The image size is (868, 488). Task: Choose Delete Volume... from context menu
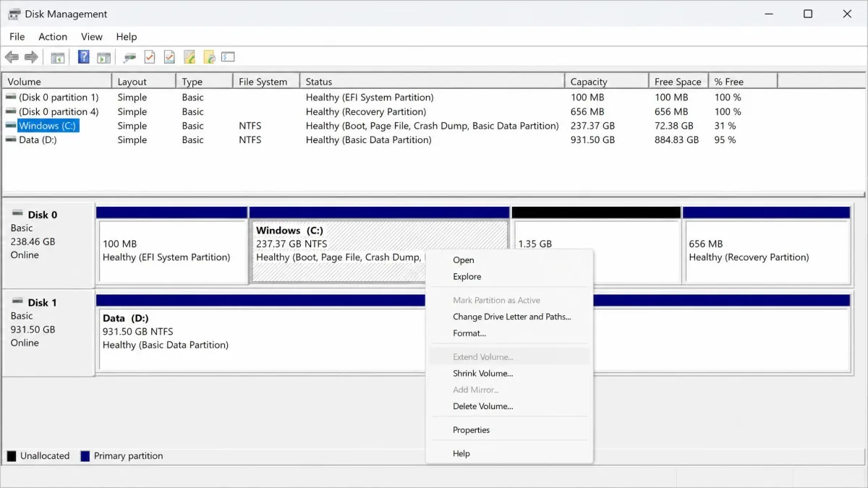click(x=509, y=406)
